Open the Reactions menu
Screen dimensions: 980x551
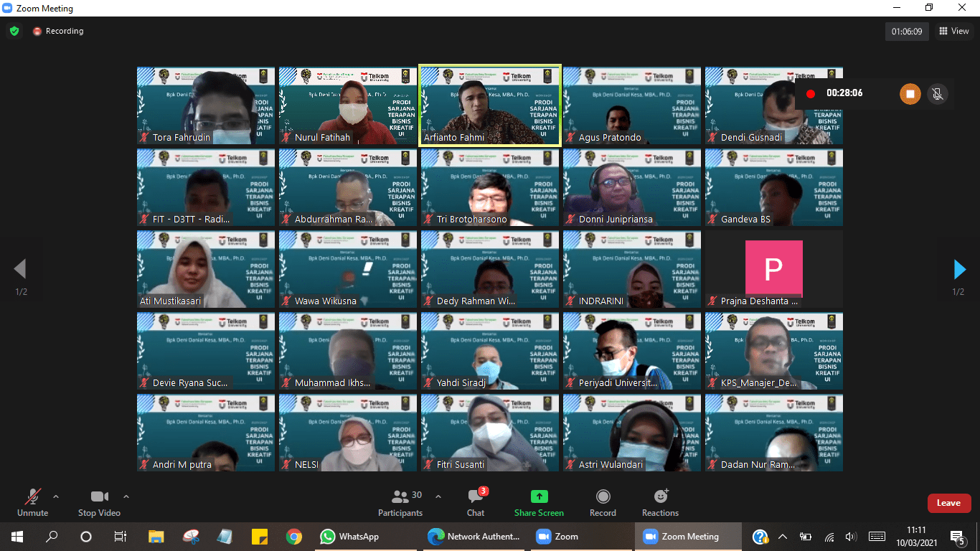click(x=660, y=502)
